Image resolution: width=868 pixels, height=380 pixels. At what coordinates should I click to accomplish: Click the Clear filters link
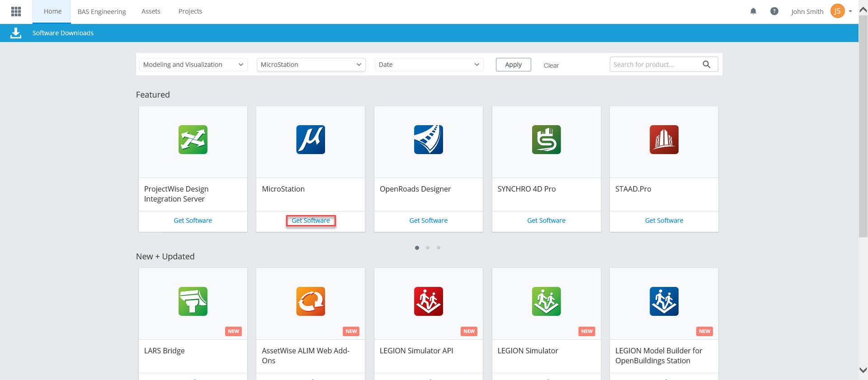[551, 66]
